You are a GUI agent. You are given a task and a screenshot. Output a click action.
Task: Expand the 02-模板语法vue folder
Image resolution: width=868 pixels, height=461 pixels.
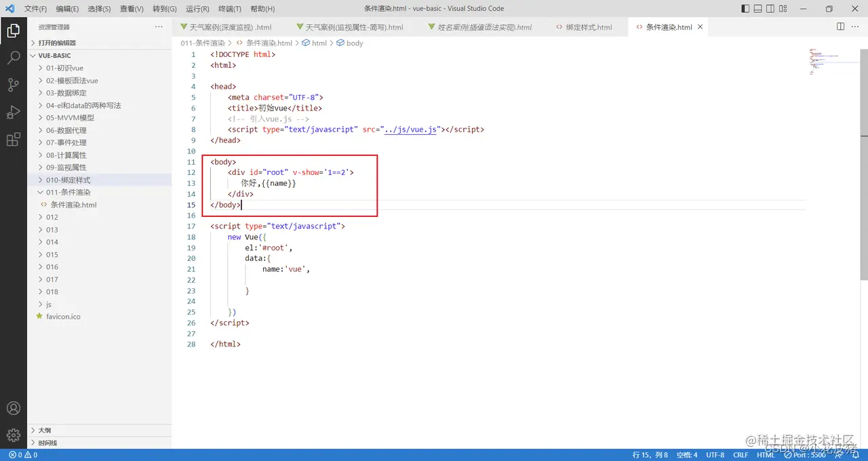click(99, 81)
